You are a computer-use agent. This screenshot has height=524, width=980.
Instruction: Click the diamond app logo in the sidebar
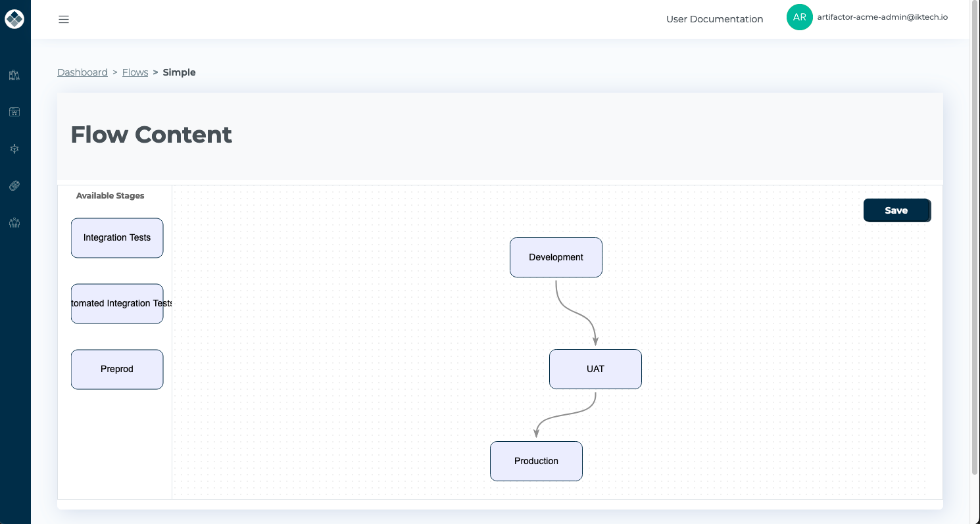click(14, 19)
